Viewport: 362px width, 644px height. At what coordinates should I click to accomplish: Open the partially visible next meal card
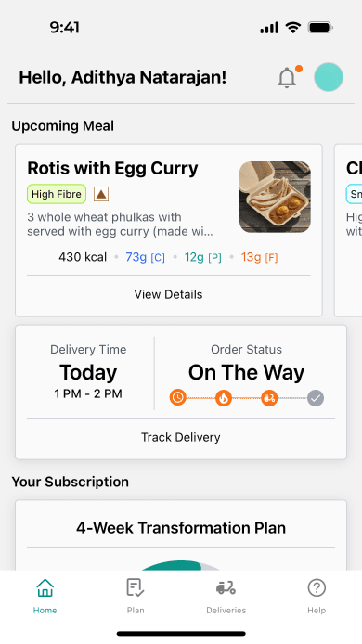(348, 230)
